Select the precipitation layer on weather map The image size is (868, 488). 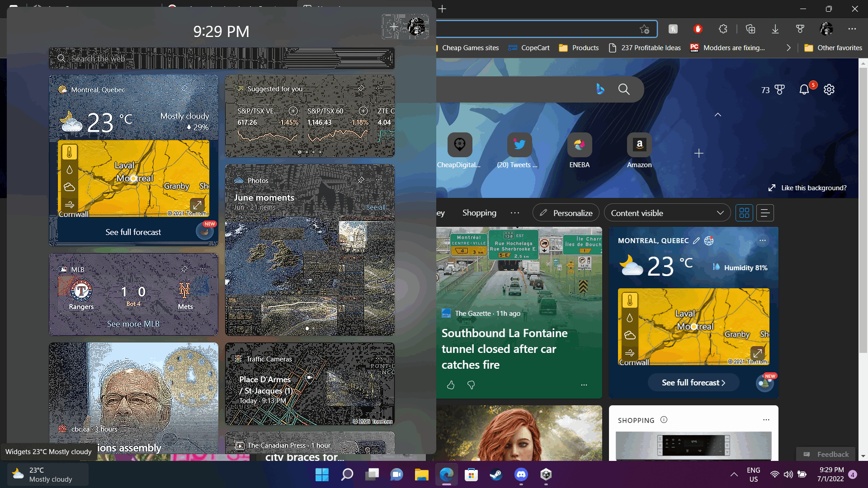629,318
